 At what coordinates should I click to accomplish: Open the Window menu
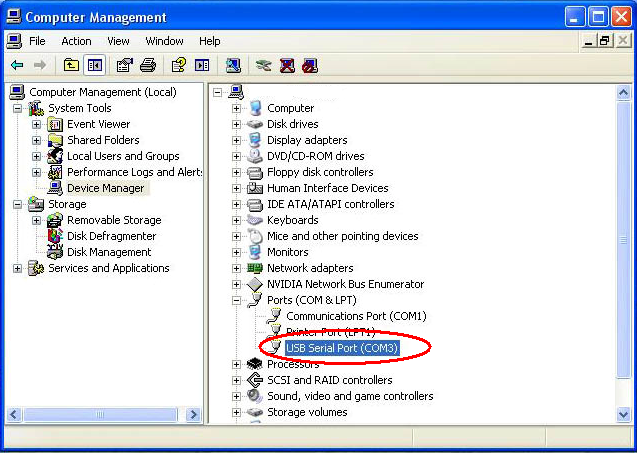[x=164, y=41]
